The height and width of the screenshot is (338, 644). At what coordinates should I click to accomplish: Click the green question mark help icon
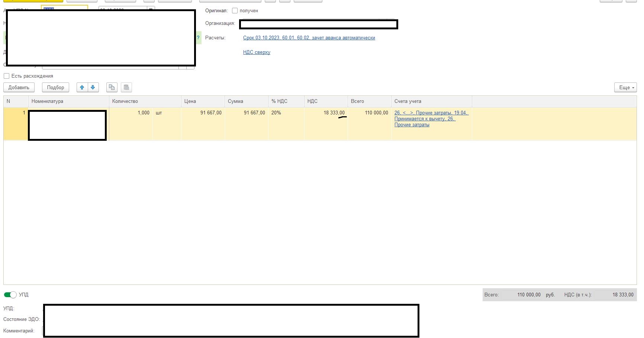198,38
